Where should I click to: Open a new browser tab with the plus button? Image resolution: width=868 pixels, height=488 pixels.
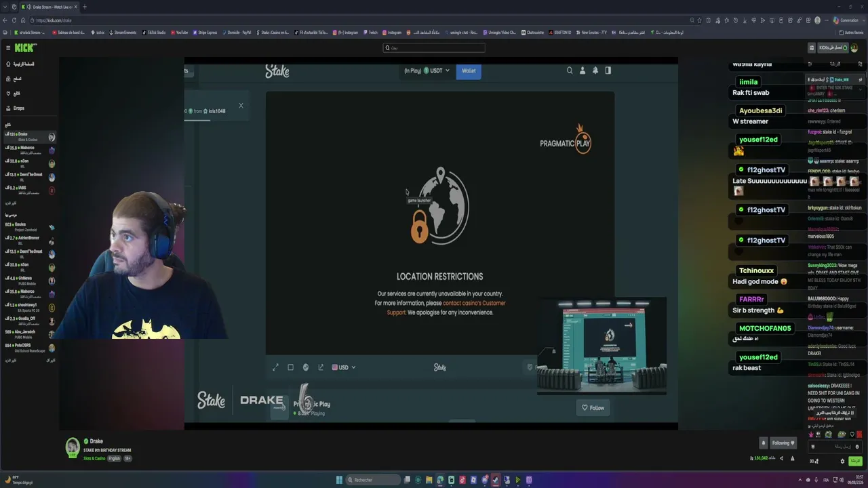[84, 7]
